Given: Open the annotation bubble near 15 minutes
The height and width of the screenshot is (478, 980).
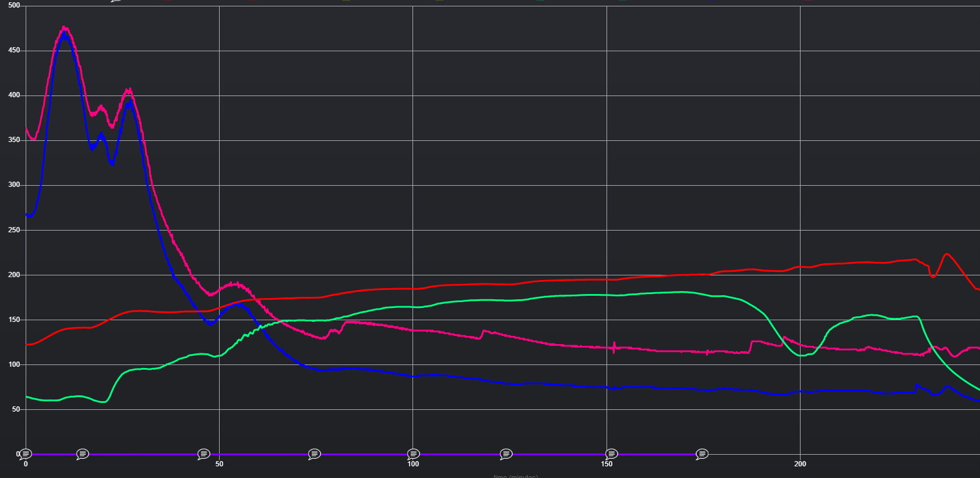Looking at the screenshot, I should point(83,454).
